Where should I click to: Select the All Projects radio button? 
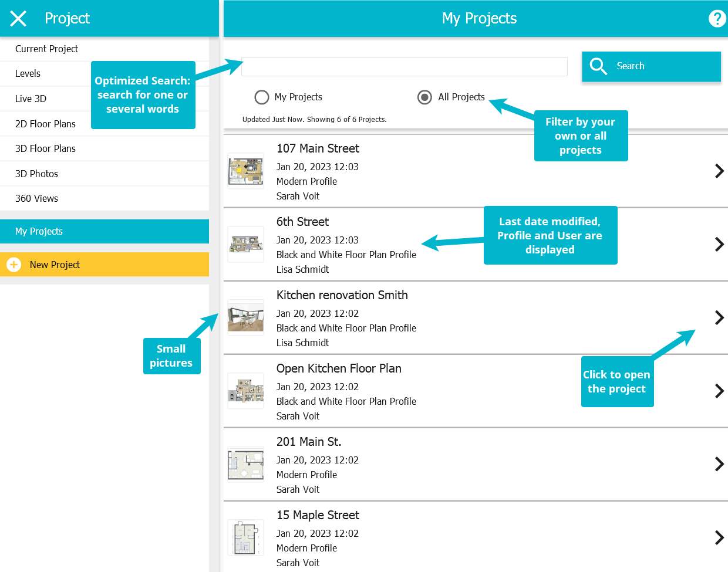[424, 97]
